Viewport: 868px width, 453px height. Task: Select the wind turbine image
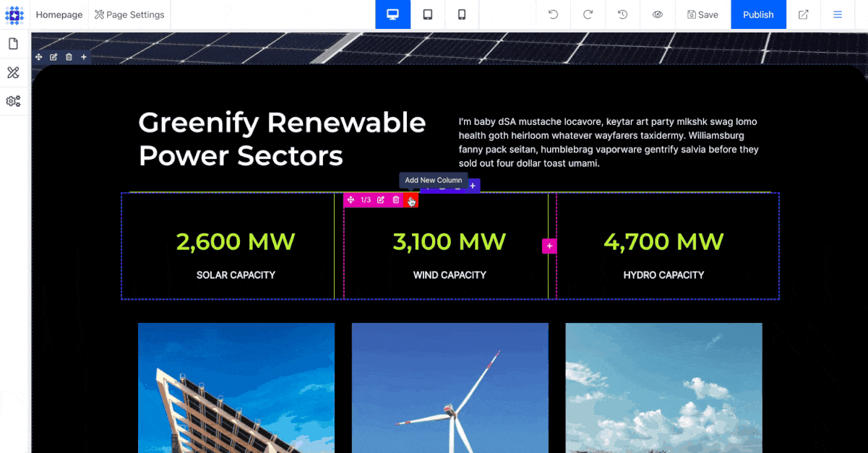coord(450,388)
